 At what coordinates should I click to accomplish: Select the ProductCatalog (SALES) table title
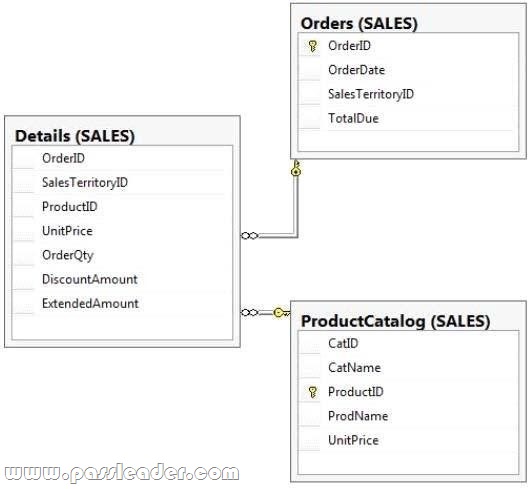(x=396, y=321)
